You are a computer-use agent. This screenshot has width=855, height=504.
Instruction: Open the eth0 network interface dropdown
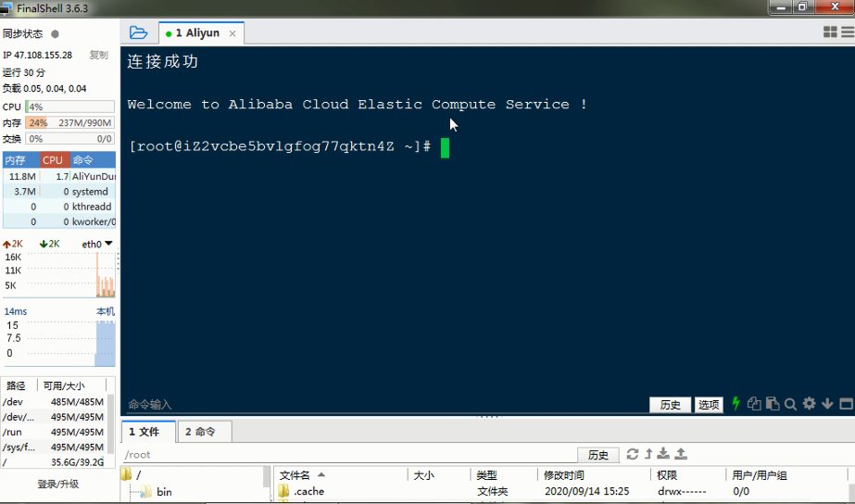(x=108, y=244)
